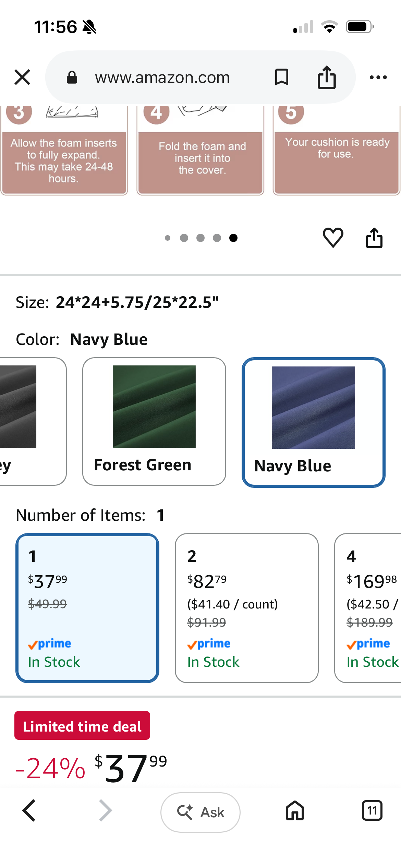Choose the 4-pack option for $169.98
Screen dimensions: 401x868
368,608
